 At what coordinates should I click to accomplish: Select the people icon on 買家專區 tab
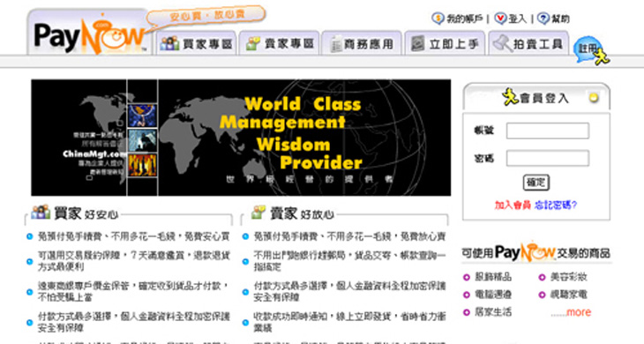tap(169, 43)
